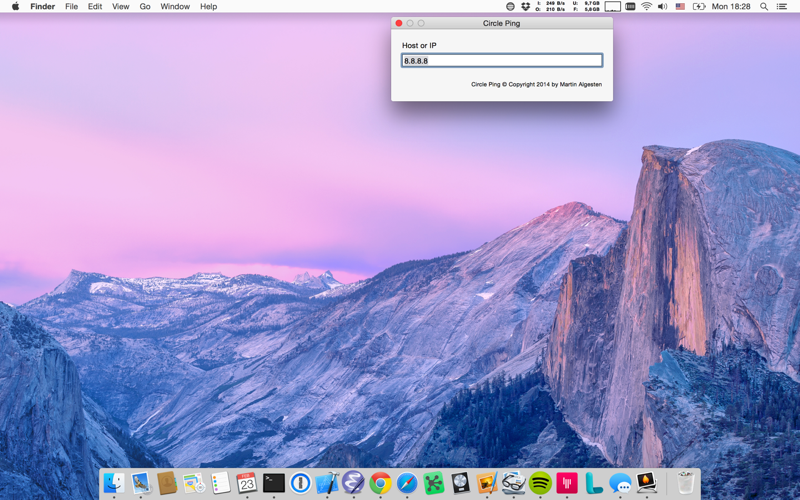The width and height of the screenshot is (800, 500).
Task: Show the Notification Center list icon
Action: [782, 7]
